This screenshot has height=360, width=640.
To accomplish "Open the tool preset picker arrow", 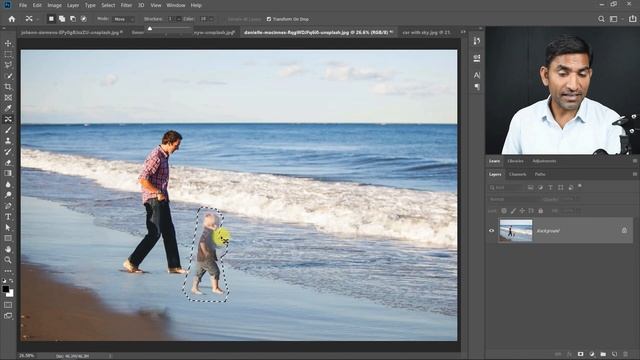I will pyautogui.click(x=37, y=19).
